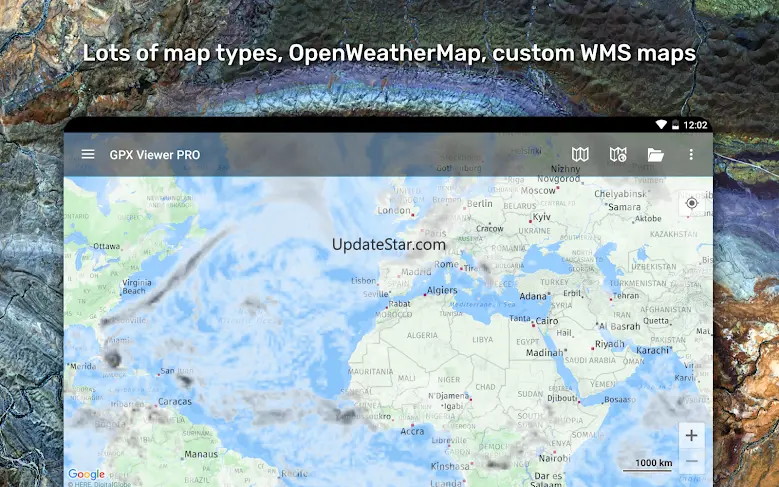Open the map overlay layers icon
Image resolution: width=779 pixels, height=487 pixels.
pos(618,155)
